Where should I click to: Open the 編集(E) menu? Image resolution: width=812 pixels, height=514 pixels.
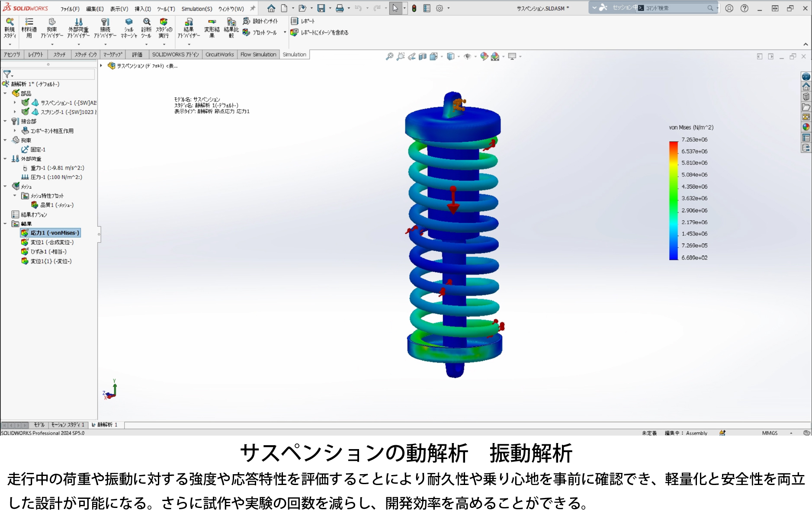coord(95,9)
